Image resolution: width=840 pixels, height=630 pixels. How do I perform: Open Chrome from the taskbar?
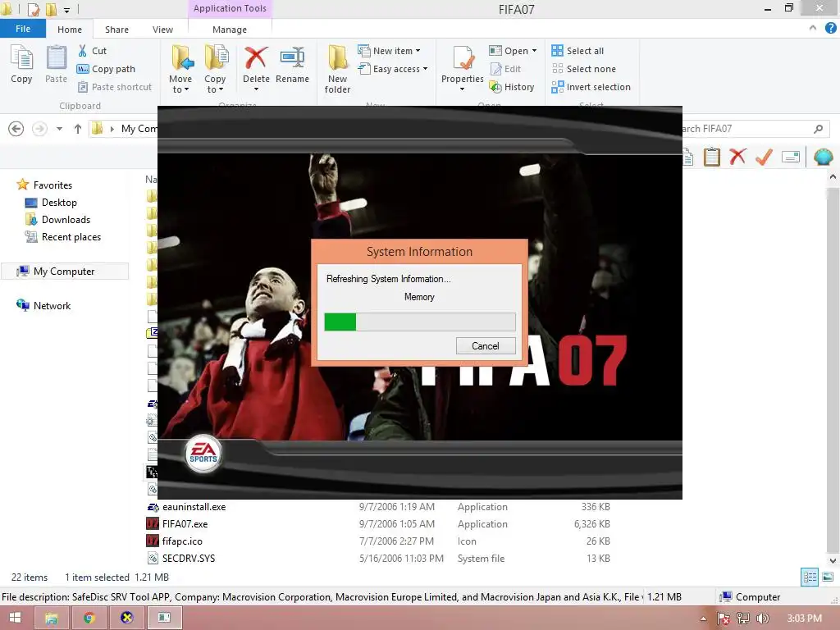tap(89, 618)
